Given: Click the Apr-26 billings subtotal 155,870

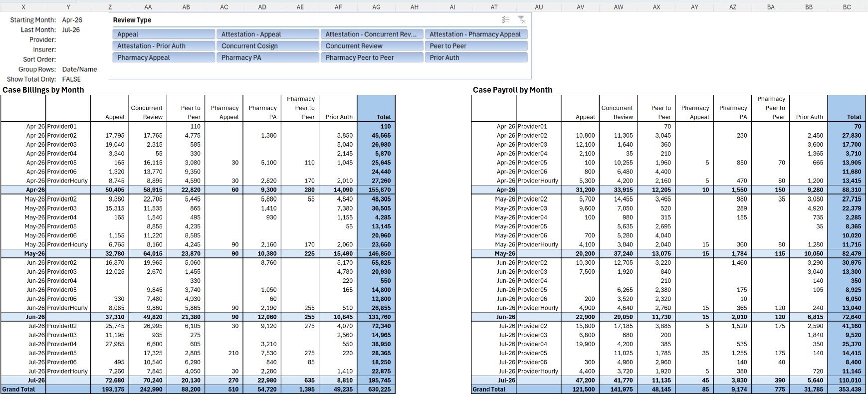Looking at the screenshot, I should (379, 190).
